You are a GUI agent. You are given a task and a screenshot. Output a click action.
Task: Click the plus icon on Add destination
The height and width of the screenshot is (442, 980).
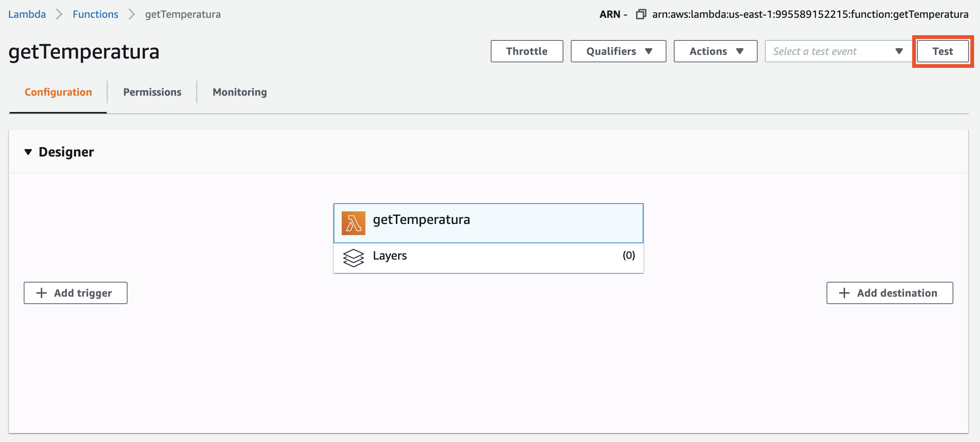(x=844, y=293)
